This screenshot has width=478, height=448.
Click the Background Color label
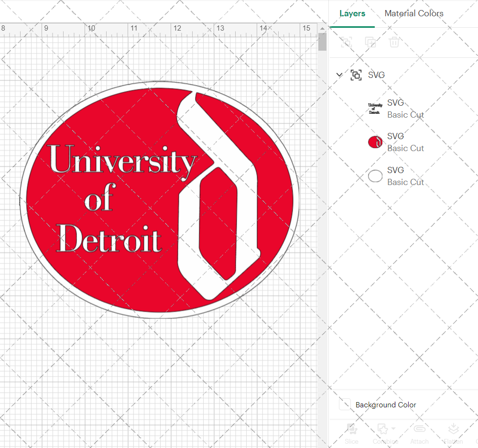click(386, 404)
